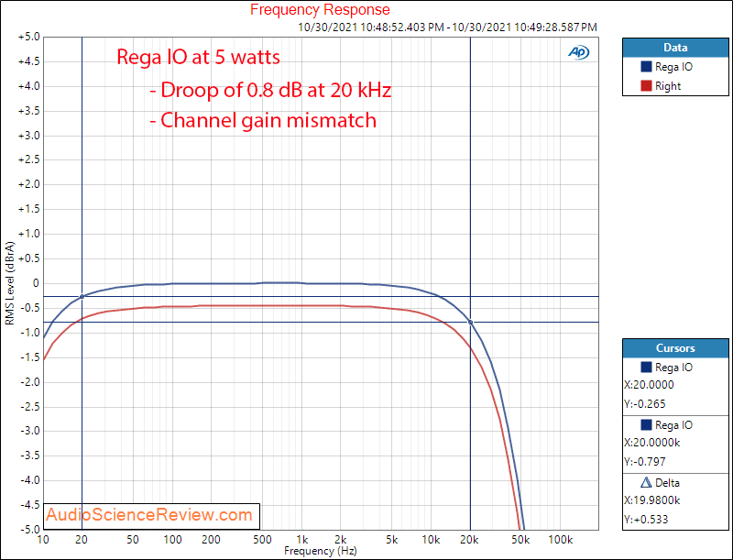Click the Cursors panel header

click(x=675, y=348)
